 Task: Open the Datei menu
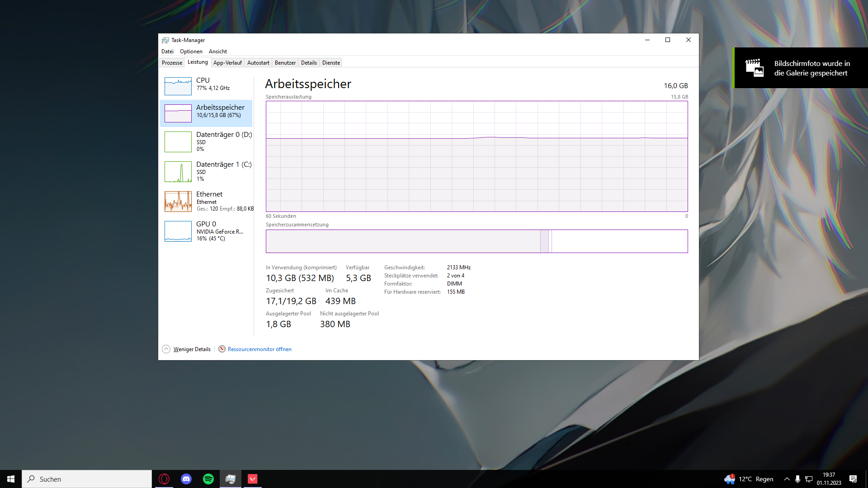(x=167, y=52)
